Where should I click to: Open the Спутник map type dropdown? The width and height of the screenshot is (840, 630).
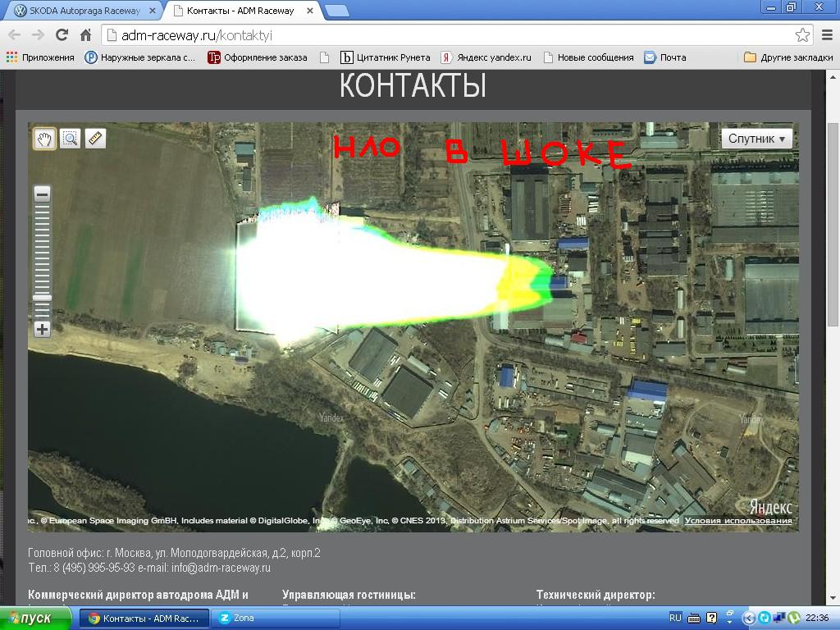point(756,139)
